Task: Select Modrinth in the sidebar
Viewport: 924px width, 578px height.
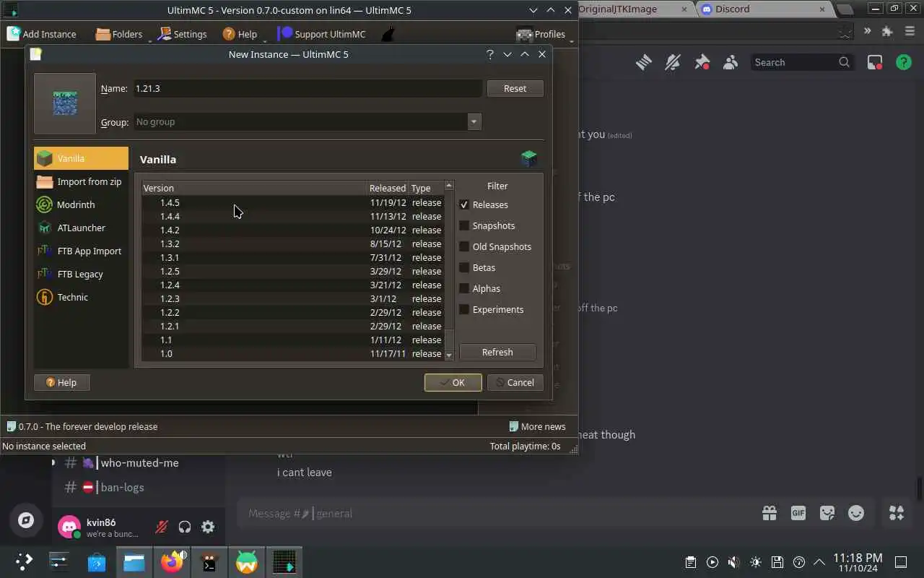Action: tap(81, 204)
